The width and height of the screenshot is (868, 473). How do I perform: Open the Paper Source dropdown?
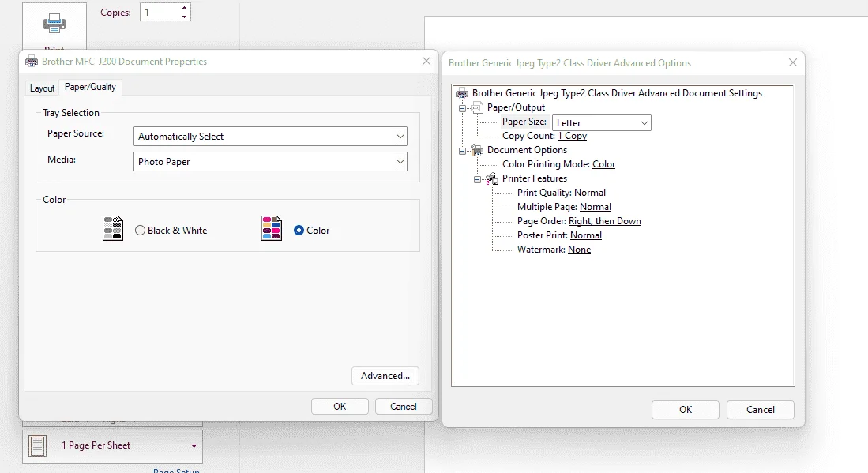click(x=270, y=136)
